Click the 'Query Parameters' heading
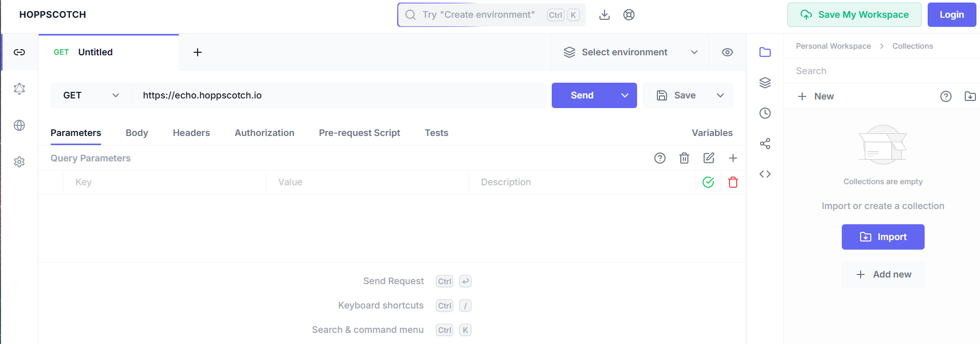This screenshot has width=980, height=344. [x=90, y=158]
